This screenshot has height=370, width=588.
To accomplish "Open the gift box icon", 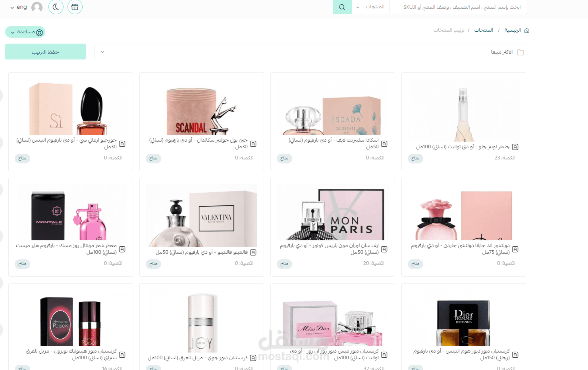I will 75,7.
